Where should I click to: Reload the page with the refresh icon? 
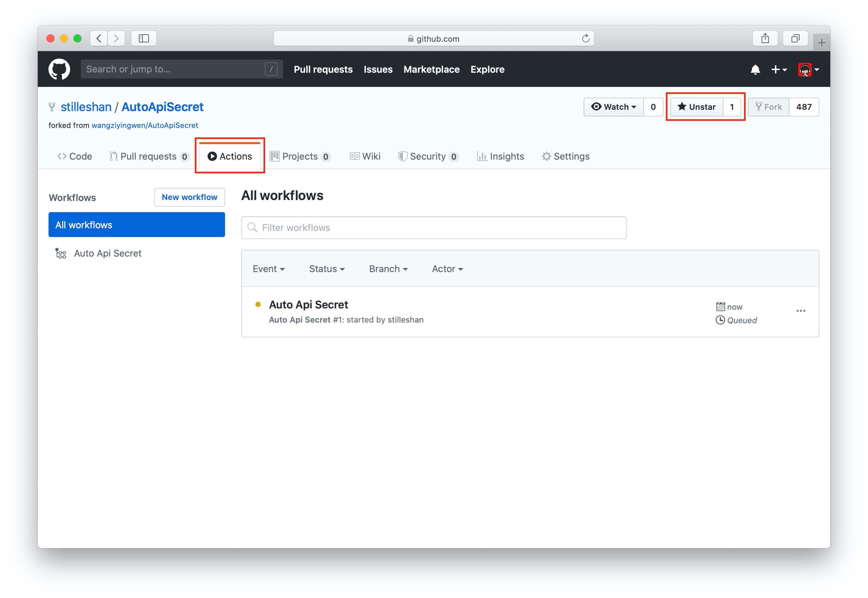[586, 38]
